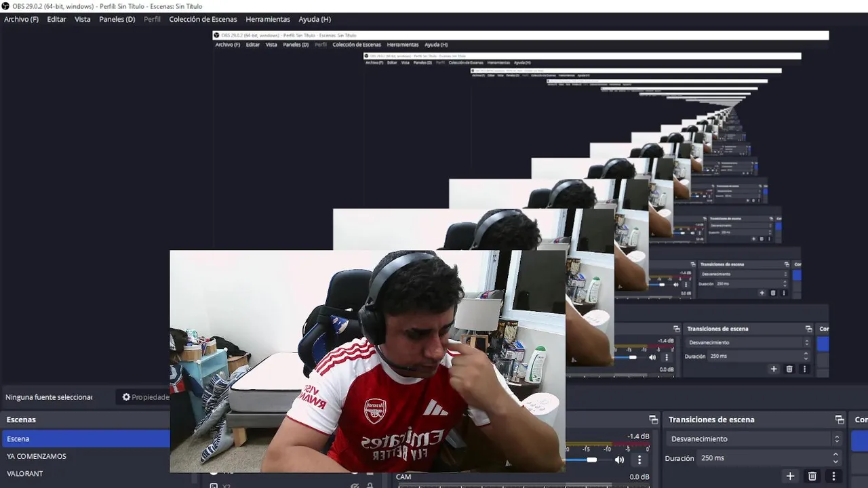The width and height of the screenshot is (868, 488).
Task: Click the three-dot icon in the first nested preview
Action: pyautogui.click(x=804, y=369)
